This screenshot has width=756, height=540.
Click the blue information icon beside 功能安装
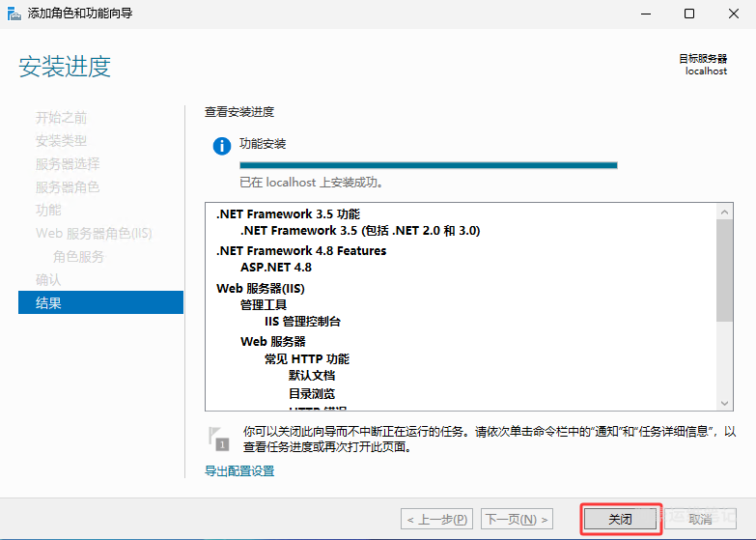pyautogui.click(x=222, y=146)
